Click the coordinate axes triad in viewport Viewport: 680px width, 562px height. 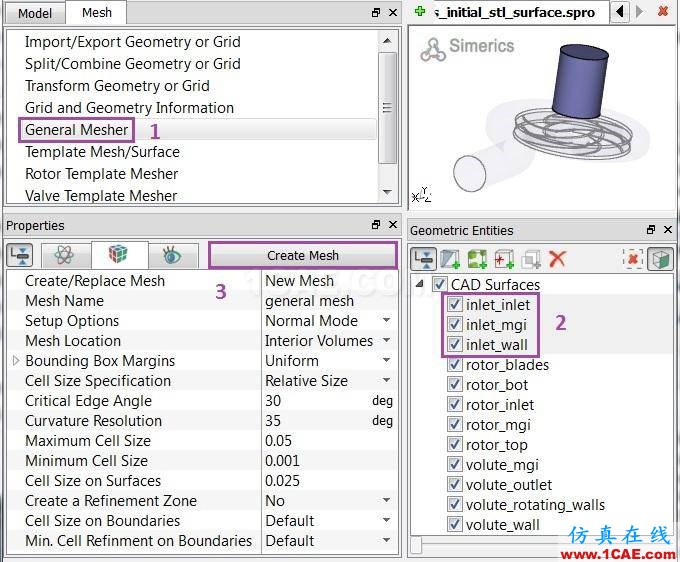(x=422, y=195)
